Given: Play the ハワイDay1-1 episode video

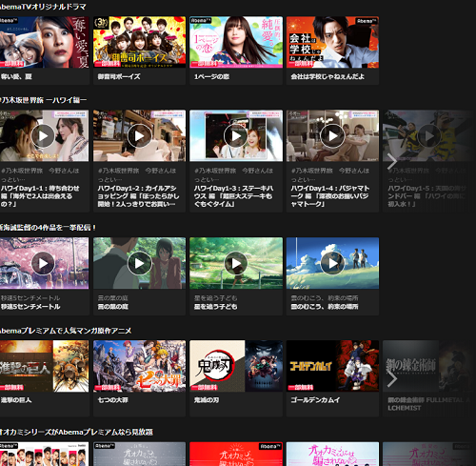Looking at the screenshot, I should coord(43,136).
